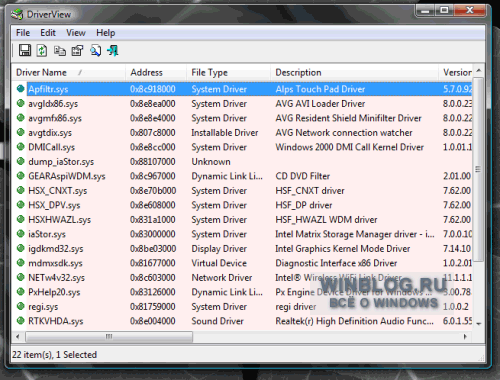Select the mdmxsdk.sys driver name
This screenshot has width=500, height=380.
tap(55, 263)
